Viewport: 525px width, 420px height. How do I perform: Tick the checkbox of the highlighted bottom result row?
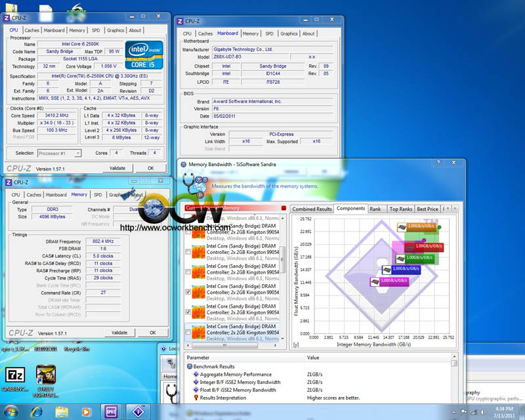click(188, 332)
